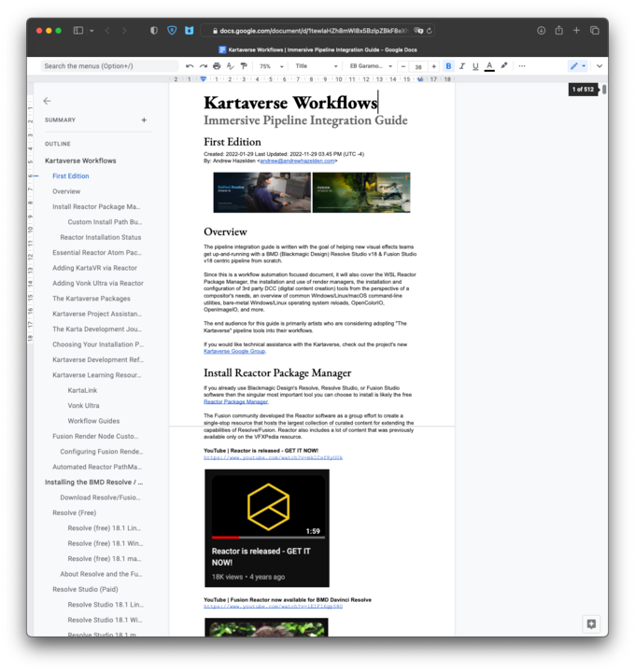Open the andrew@andrewhazelden.com email link
This screenshot has height=672, width=635.
pos(297,161)
